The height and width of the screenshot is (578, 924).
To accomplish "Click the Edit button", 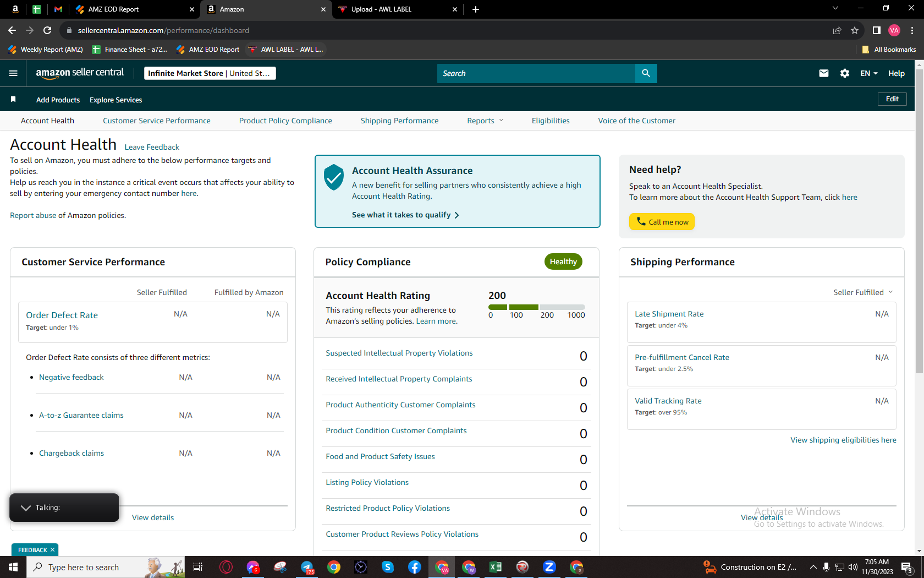I will click(892, 99).
